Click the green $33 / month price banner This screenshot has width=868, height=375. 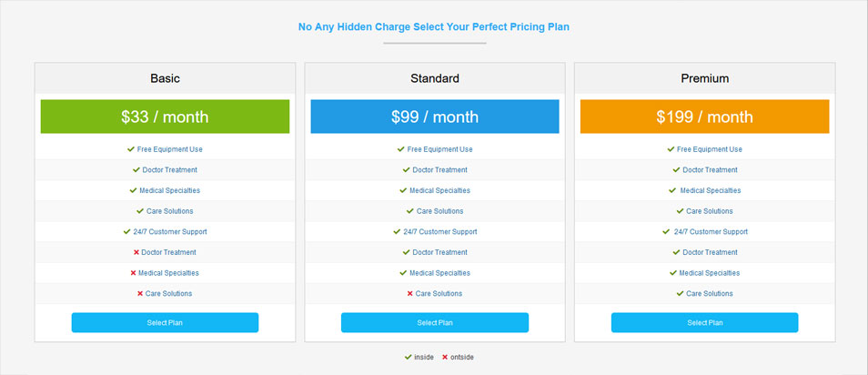[165, 117]
